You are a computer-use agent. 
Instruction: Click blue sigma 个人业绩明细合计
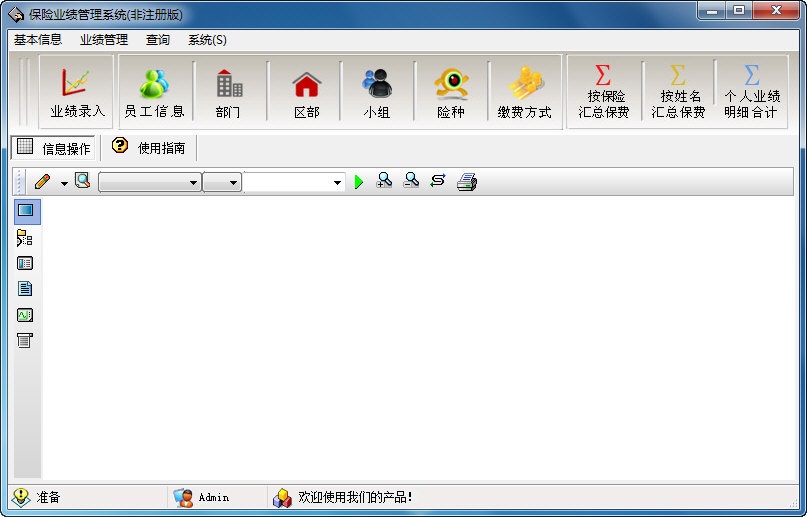click(x=751, y=92)
